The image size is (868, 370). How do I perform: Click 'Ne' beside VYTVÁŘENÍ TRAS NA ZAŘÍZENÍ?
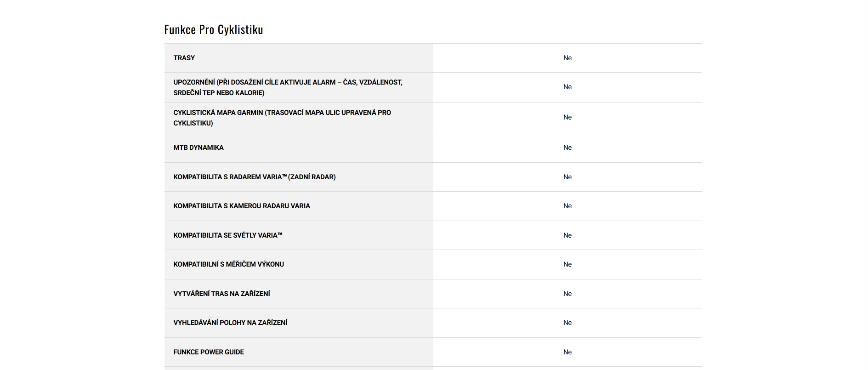click(567, 294)
